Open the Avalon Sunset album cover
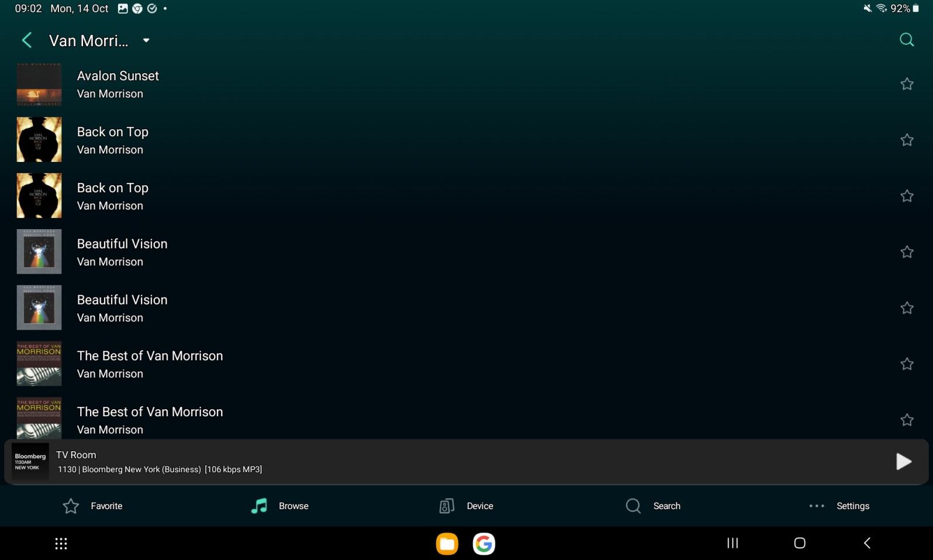The height and width of the screenshot is (560, 933). click(x=39, y=84)
